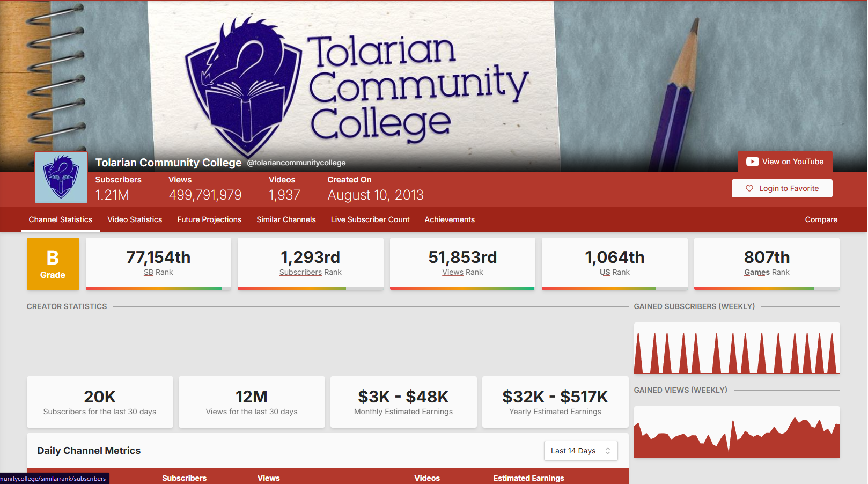Open the Video Statistics tab
This screenshot has height=484, width=868.
[135, 219]
